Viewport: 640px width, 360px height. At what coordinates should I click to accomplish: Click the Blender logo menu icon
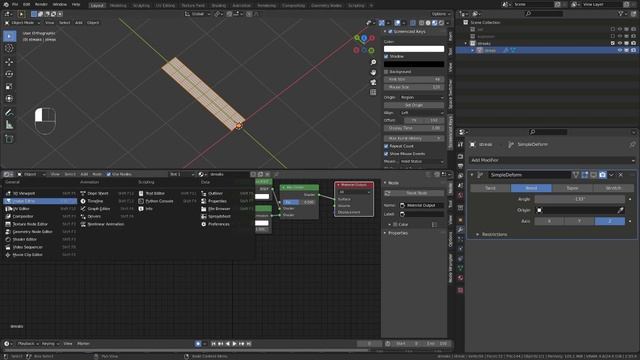point(6,4)
